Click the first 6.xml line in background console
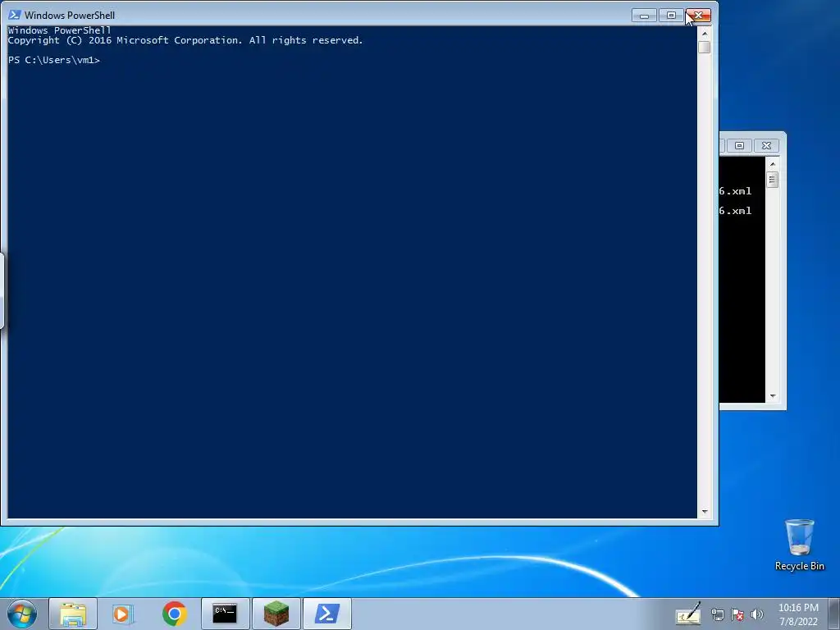The image size is (840, 630). [x=736, y=191]
